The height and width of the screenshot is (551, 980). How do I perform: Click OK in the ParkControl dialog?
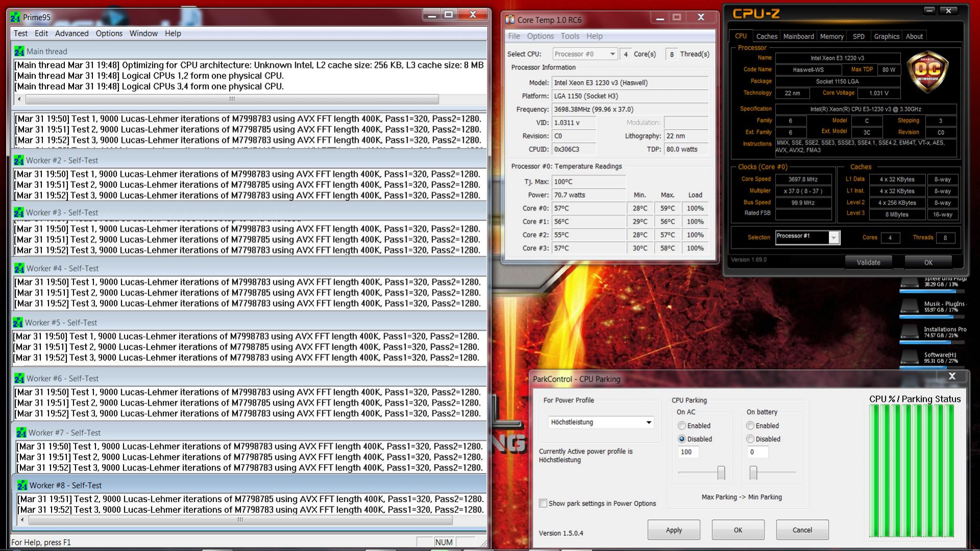pos(738,530)
